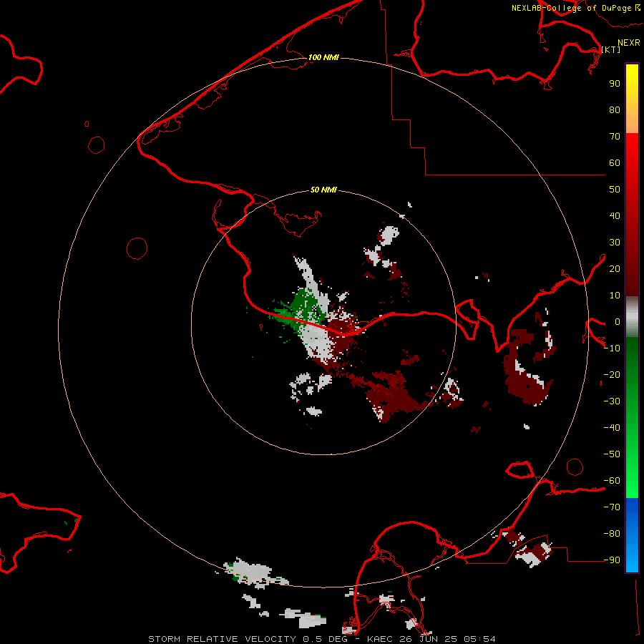Screen dimensions: 644x644
Task: Click the 10 value on the velocity scale
Action: click(615, 296)
